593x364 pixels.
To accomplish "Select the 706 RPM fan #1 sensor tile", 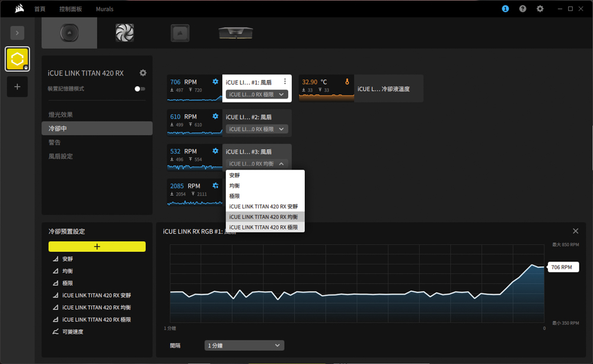I will click(195, 88).
